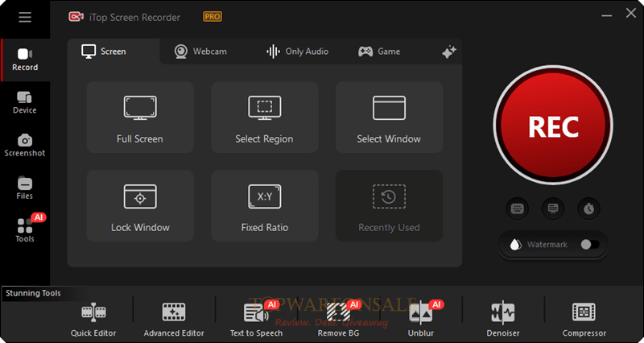Click the Watermark droplet icon
Viewport: 644px width, 343px height.
[x=514, y=245]
